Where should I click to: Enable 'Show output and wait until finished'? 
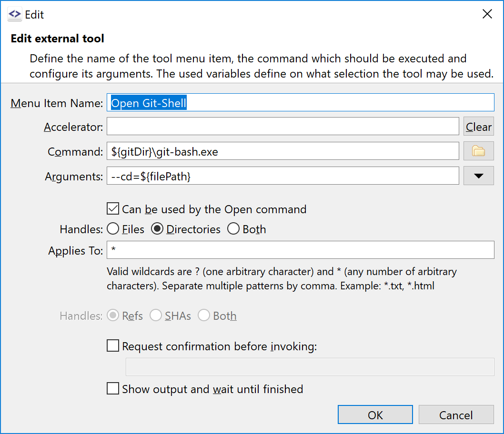pyautogui.click(x=113, y=389)
